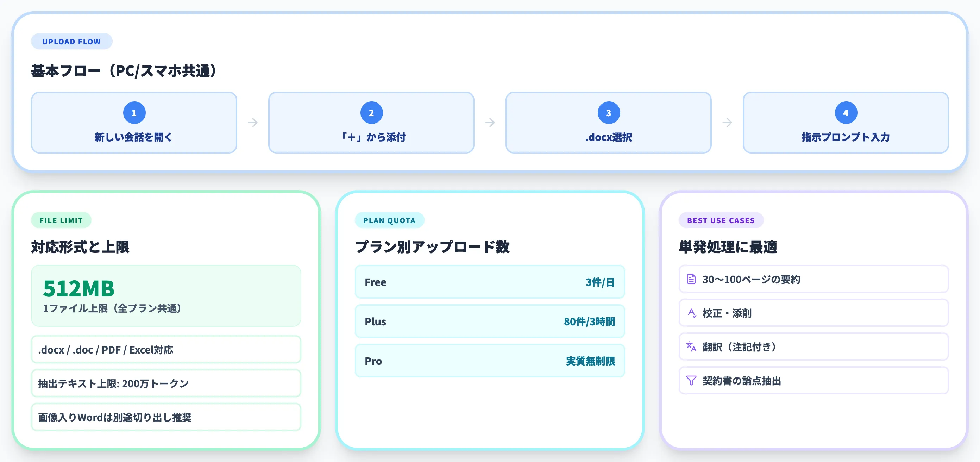Select the .docx選択 step card
Viewport: 980px width, 462px height.
(x=608, y=123)
